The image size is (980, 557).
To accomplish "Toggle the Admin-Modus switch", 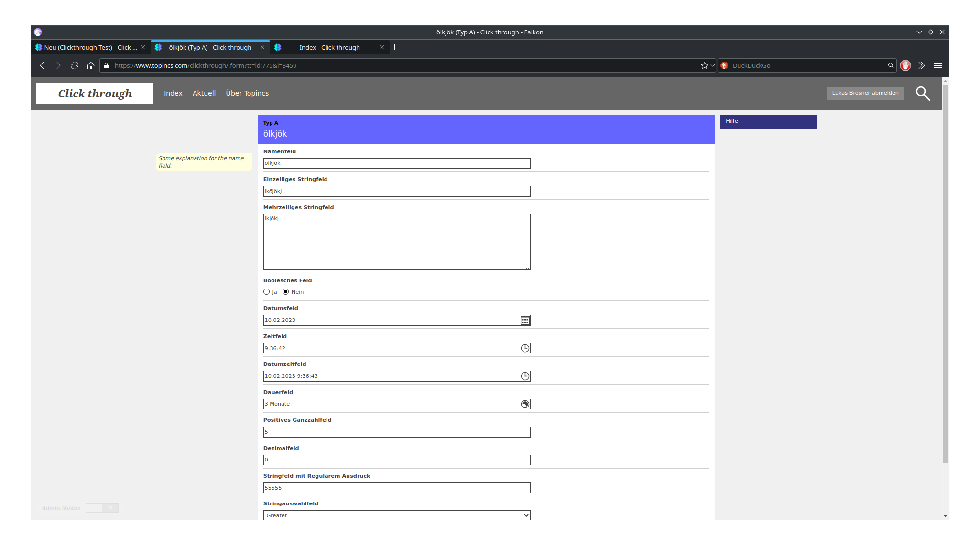I will tap(102, 508).
